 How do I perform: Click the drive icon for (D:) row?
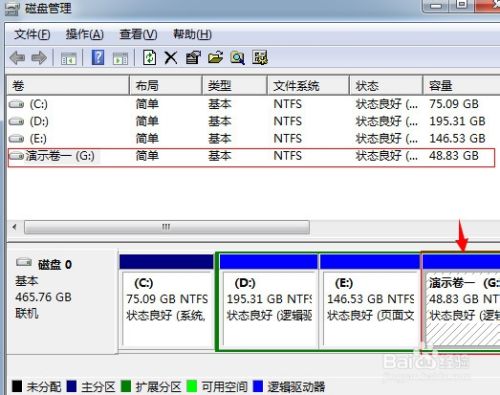[x=16, y=121]
